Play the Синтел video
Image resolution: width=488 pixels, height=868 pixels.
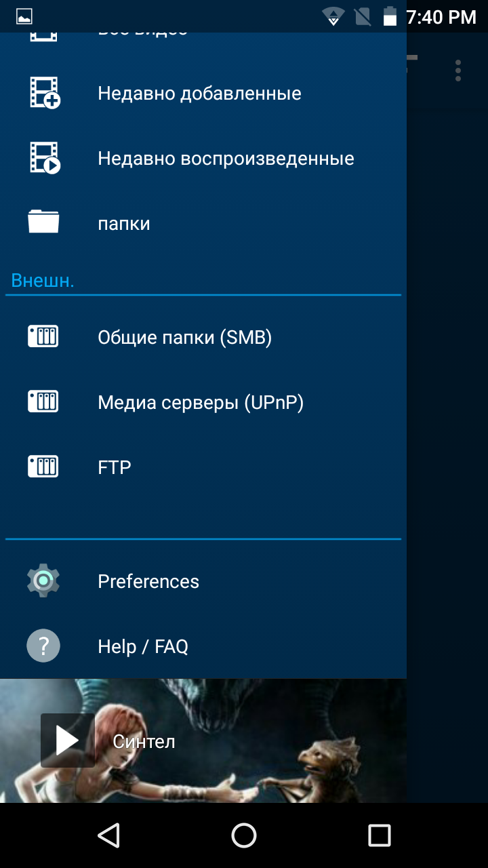click(68, 741)
